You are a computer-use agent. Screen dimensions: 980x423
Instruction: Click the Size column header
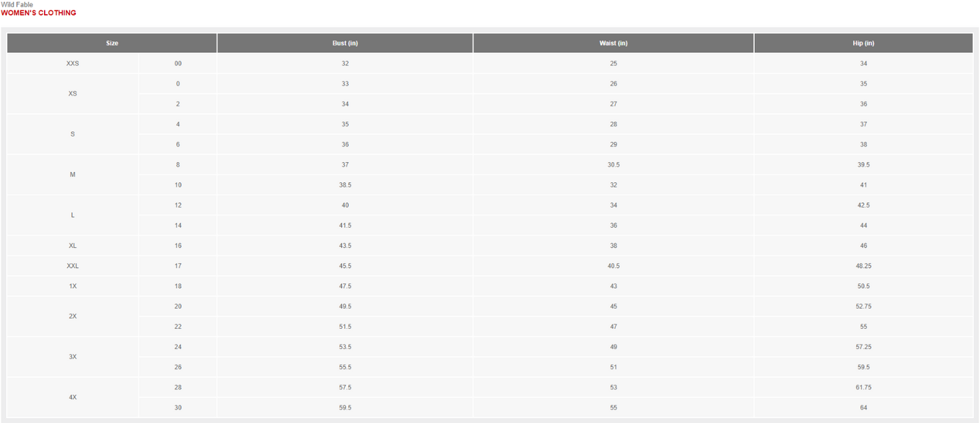(x=112, y=43)
